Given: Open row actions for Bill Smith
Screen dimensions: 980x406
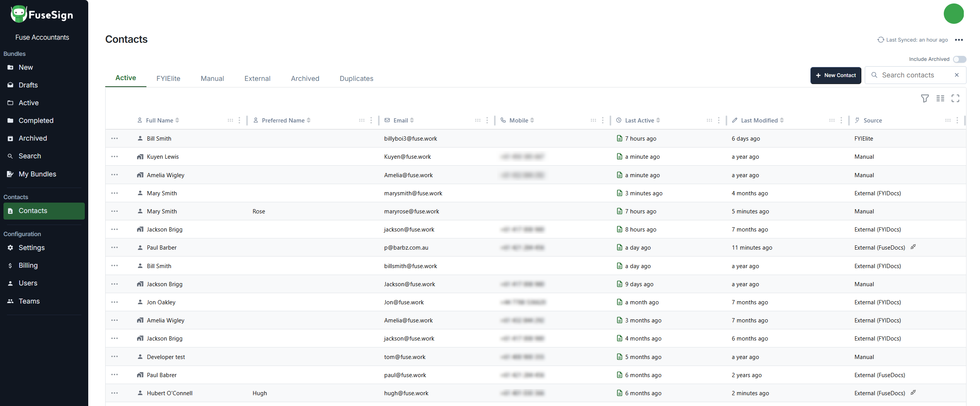Looking at the screenshot, I should (x=114, y=138).
